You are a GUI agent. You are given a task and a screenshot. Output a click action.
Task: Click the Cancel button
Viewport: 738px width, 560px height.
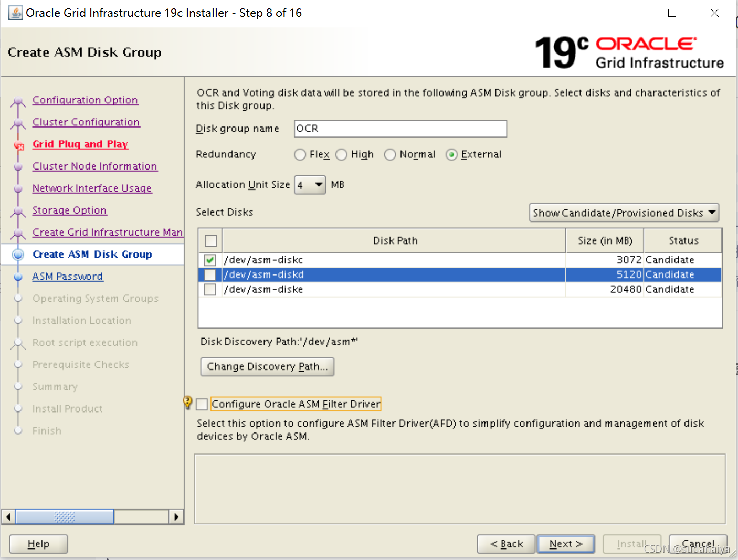[698, 544]
